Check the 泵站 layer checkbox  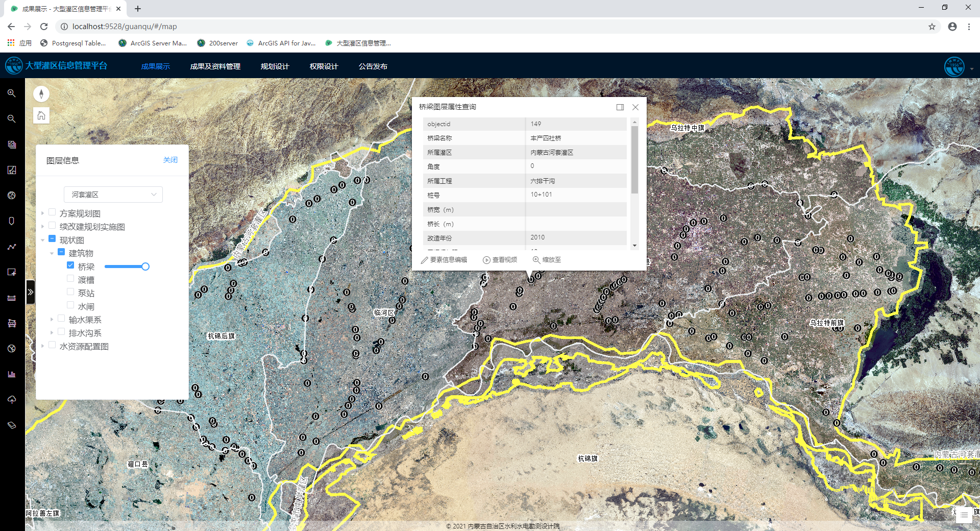[x=70, y=292]
